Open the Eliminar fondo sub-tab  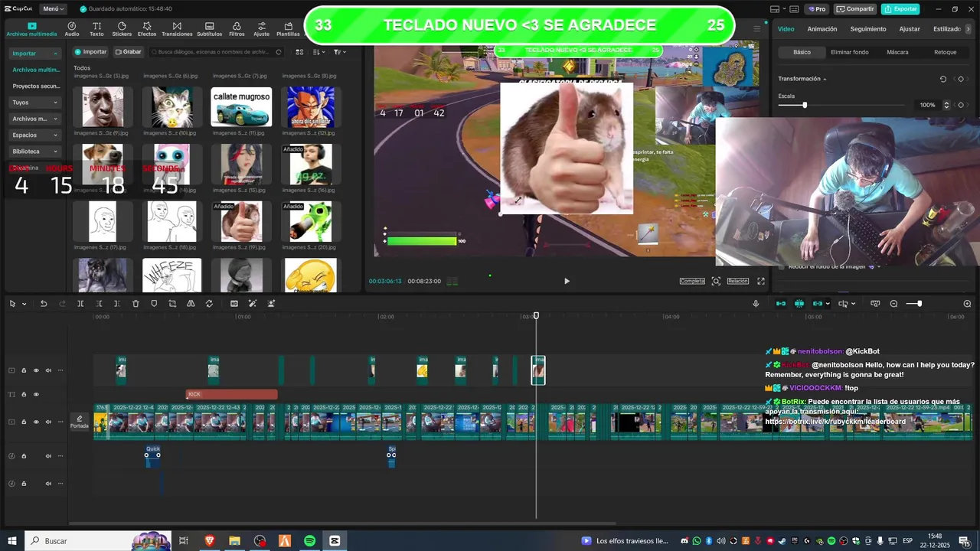pos(849,52)
